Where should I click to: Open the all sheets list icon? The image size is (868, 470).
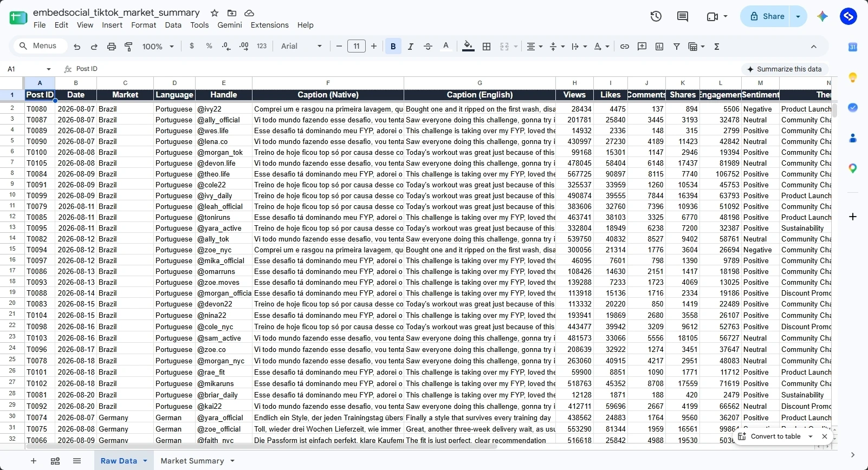77,461
